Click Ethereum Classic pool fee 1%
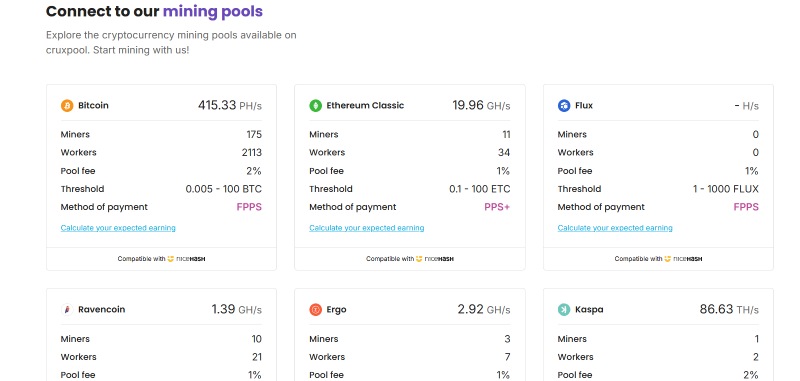The height and width of the screenshot is (381, 800). [503, 171]
